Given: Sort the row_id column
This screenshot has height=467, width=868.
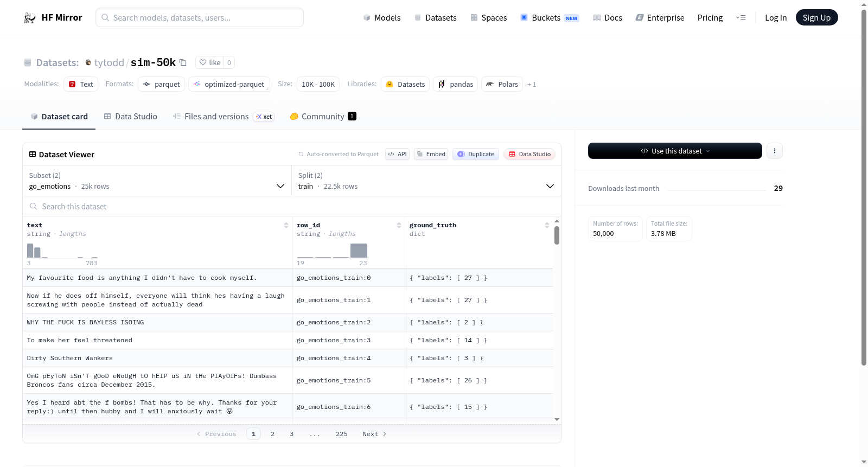Looking at the screenshot, I should (399, 225).
